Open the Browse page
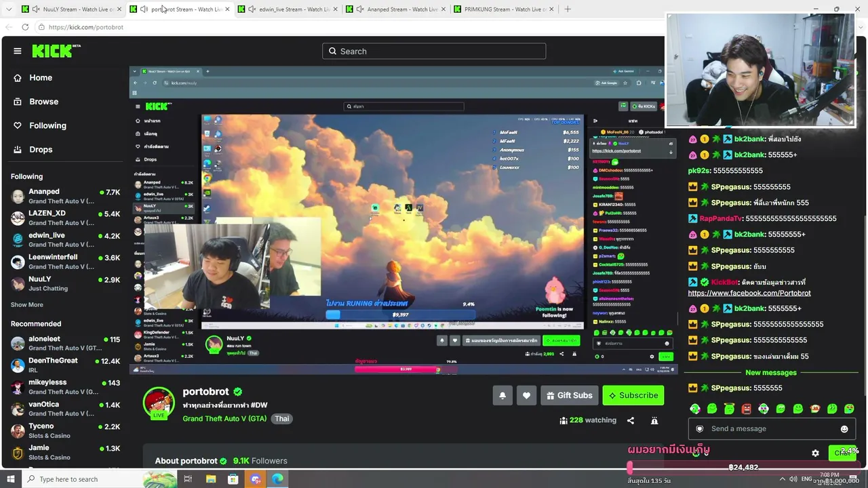Viewport: 868px width, 488px height. click(x=44, y=102)
